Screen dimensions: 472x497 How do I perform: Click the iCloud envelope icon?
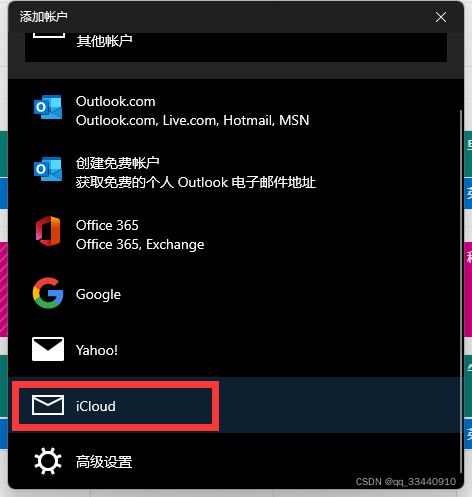tap(48, 405)
